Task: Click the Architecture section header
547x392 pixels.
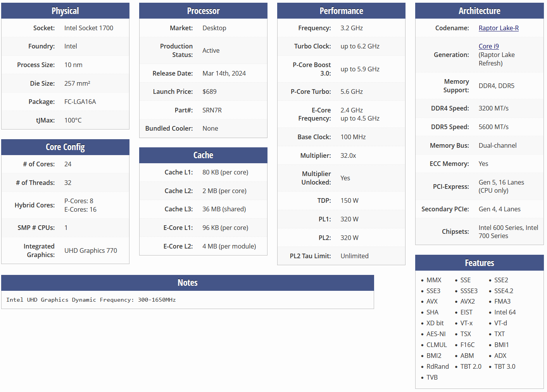Action: [480, 11]
